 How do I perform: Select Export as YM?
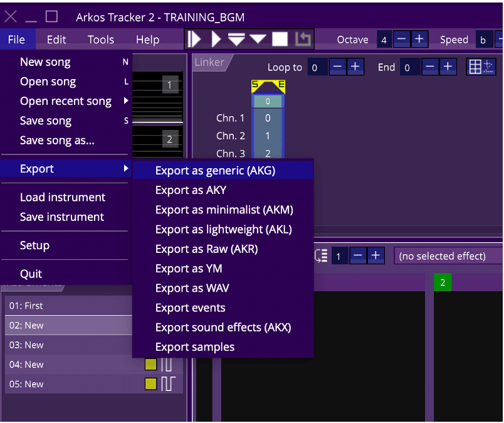point(223,269)
